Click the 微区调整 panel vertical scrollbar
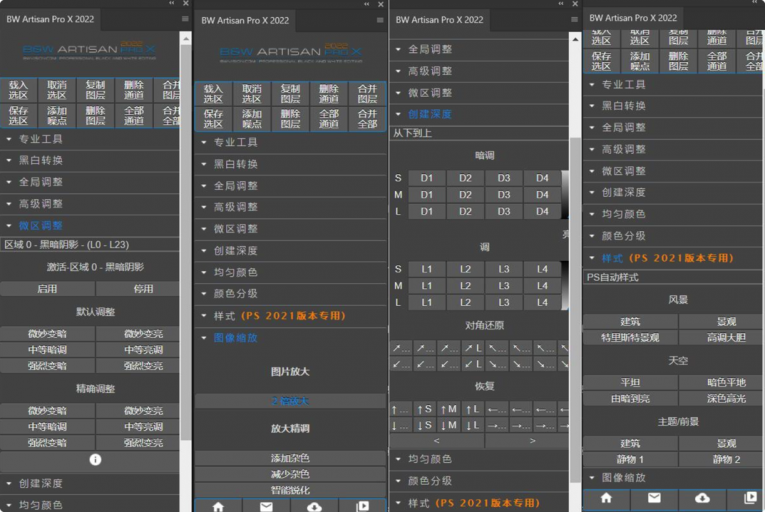The image size is (765, 512). point(185,242)
